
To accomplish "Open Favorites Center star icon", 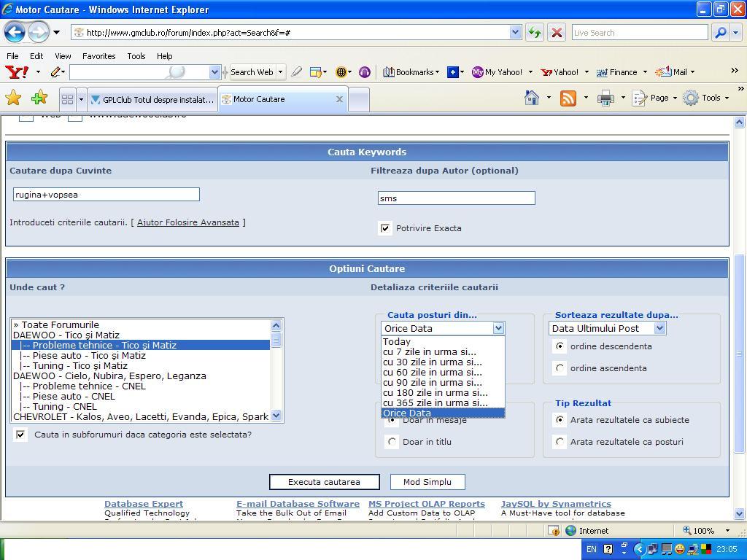I will [13, 98].
